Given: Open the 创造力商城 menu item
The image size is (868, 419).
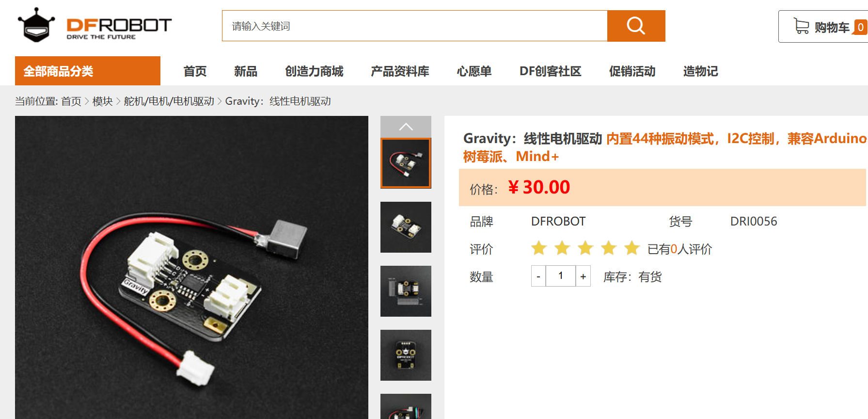Looking at the screenshot, I should point(314,71).
